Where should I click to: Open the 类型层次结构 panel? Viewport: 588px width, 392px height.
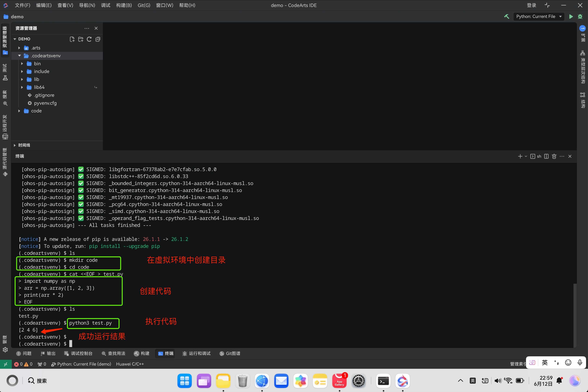tap(582, 67)
